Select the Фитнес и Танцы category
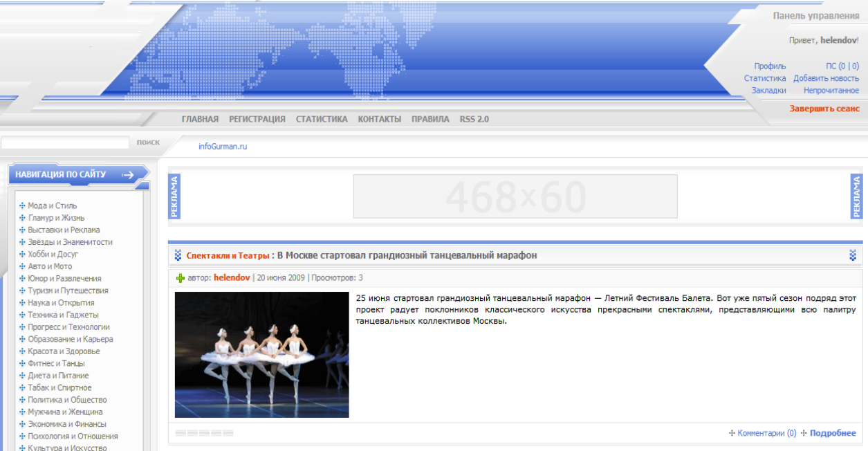868x451 pixels. coord(56,363)
